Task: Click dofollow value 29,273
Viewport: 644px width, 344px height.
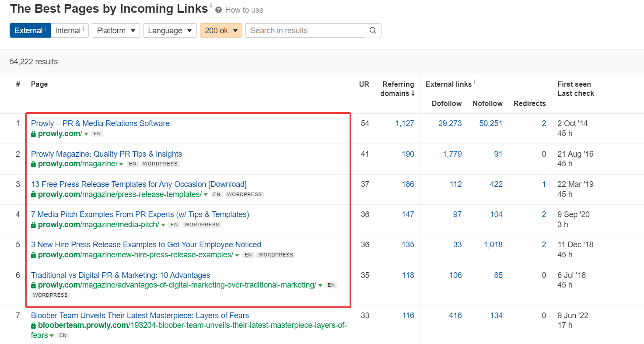Action: point(450,123)
